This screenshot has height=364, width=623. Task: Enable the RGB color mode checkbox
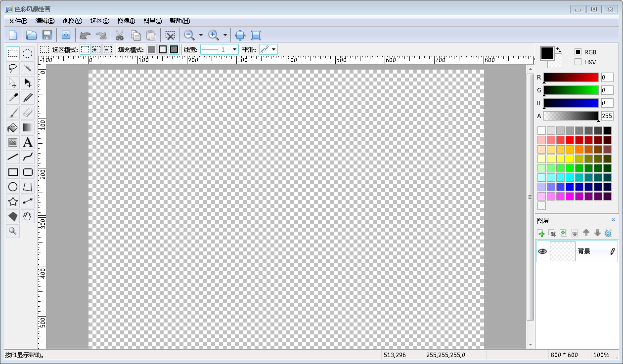(x=578, y=52)
